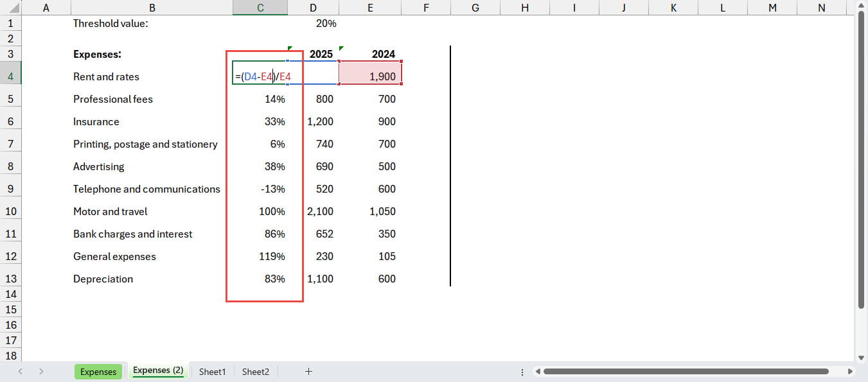This screenshot has height=382, width=868.
Task: Click the previous sheet navigation arrow
Action: pyautogui.click(x=21, y=371)
